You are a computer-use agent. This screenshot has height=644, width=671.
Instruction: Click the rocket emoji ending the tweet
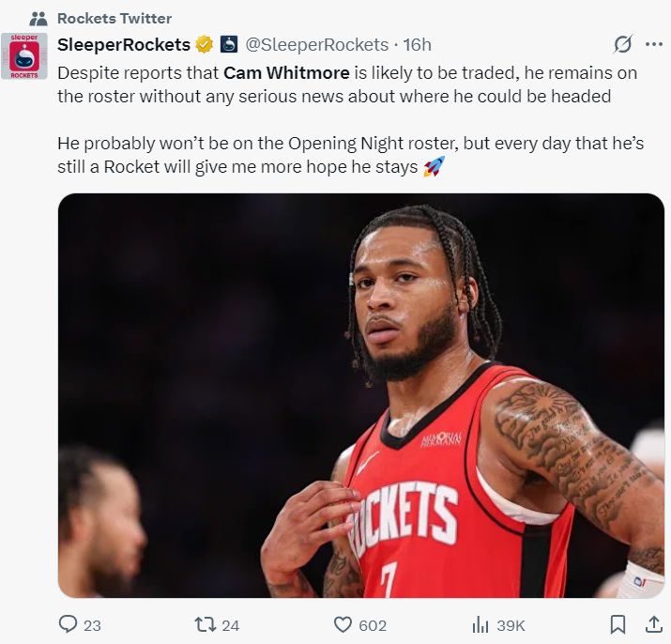click(x=434, y=167)
